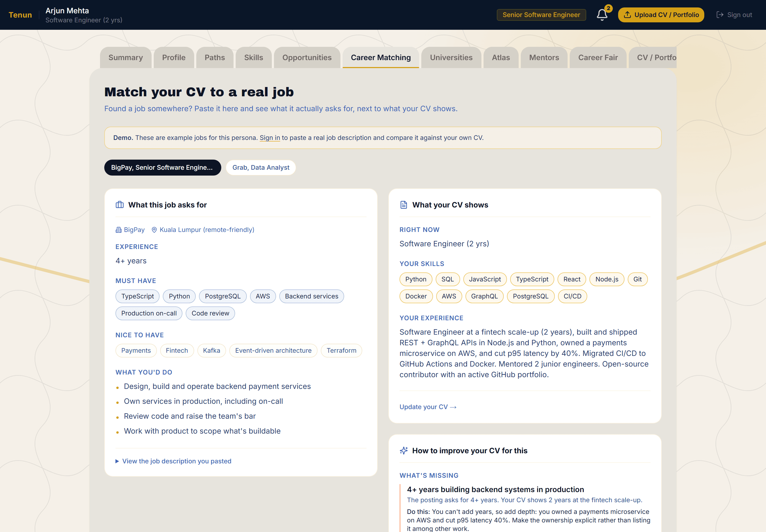Click the Kafka chip
The width and height of the screenshot is (766, 532).
click(x=212, y=351)
